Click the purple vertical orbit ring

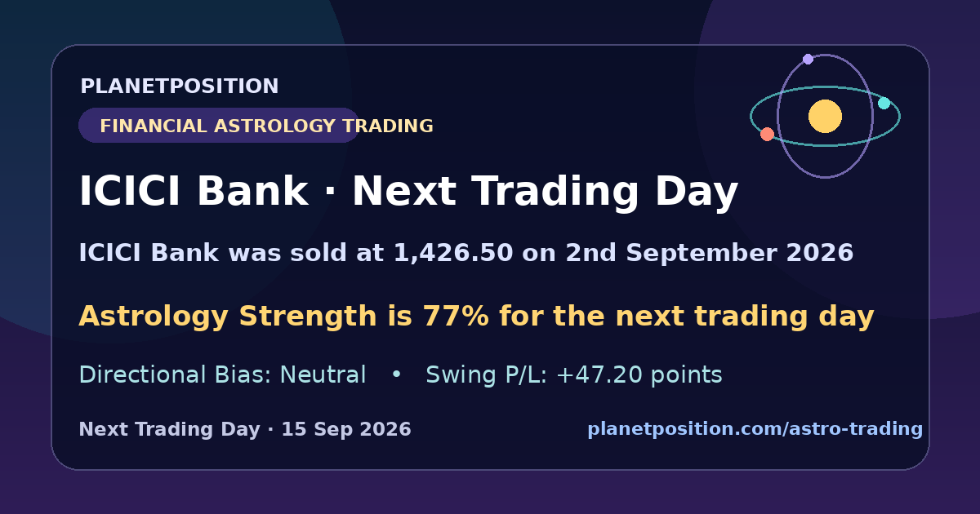click(x=825, y=116)
